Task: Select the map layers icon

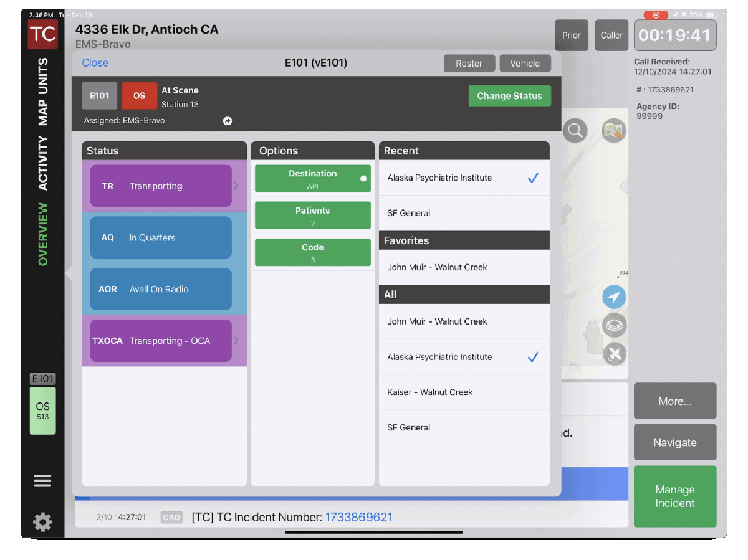Action: tap(614, 325)
